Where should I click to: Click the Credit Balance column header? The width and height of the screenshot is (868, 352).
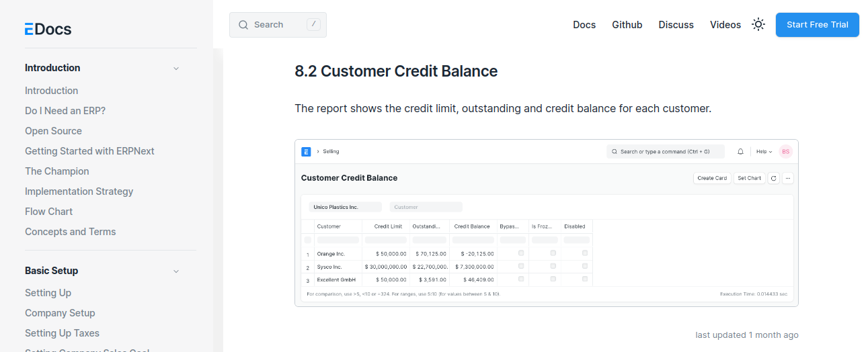click(x=472, y=226)
